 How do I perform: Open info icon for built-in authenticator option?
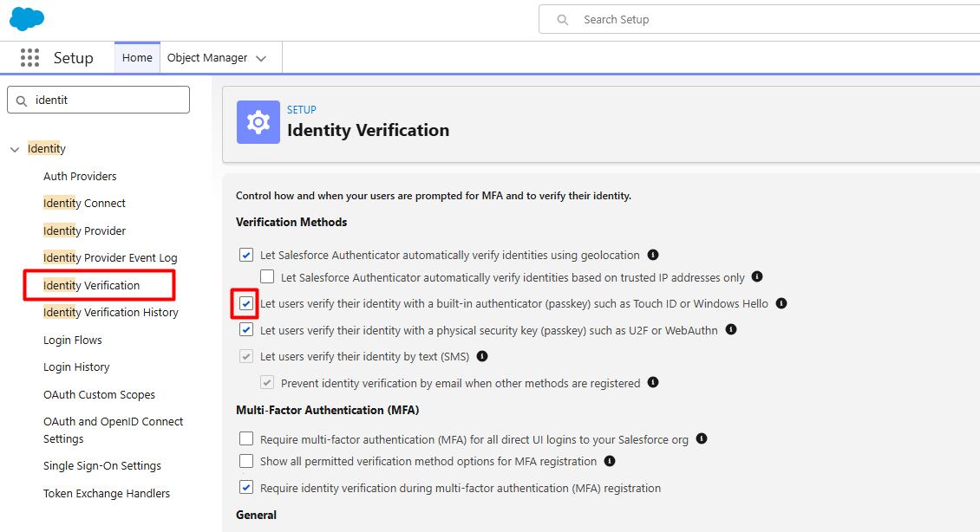click(x=781, y=303)
